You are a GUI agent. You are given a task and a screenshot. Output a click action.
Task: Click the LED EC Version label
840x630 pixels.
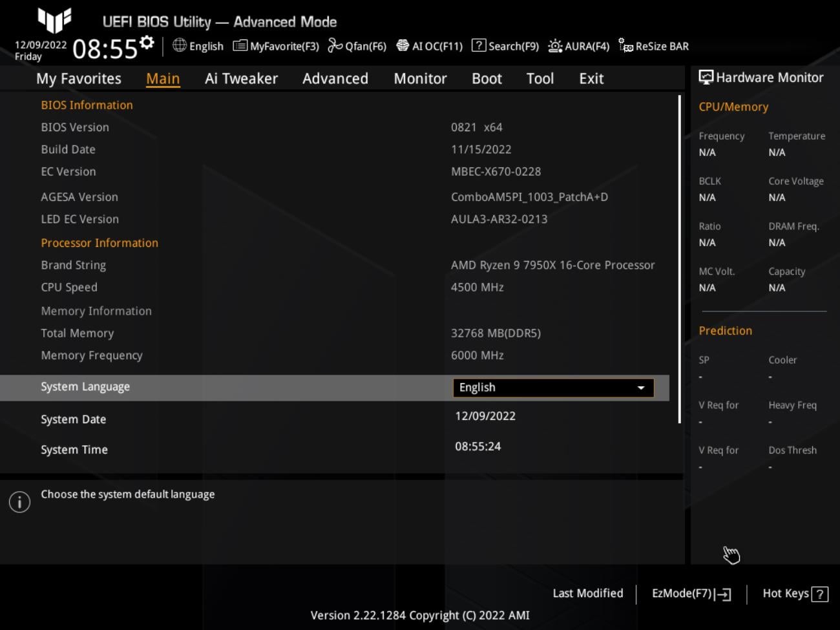coord(79,219)
